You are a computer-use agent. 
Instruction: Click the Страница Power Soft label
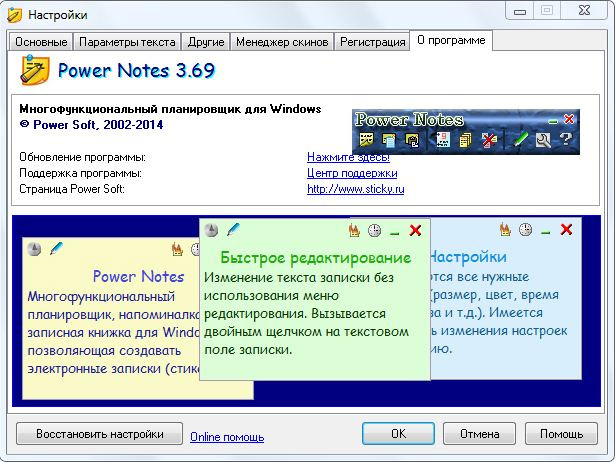tap(72, 189)
